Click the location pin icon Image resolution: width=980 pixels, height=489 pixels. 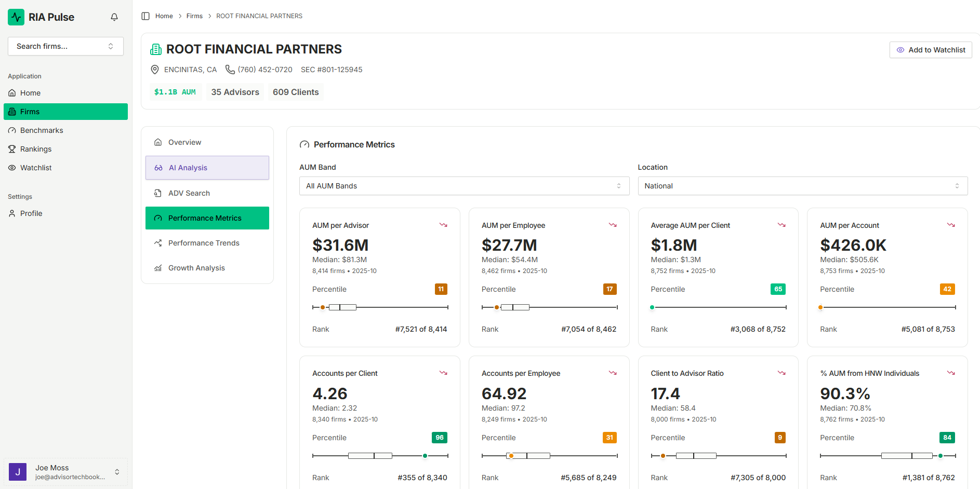(x=155, y=70)
